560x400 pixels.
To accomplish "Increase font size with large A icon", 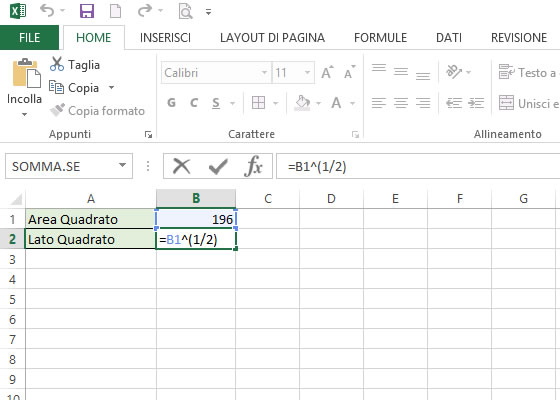I will click(x=327, y=72).
